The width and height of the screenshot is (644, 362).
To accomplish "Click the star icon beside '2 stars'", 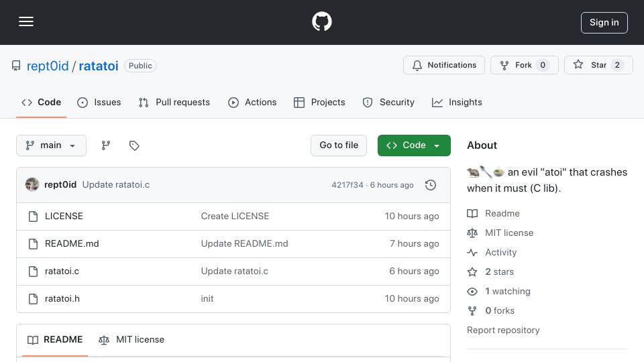I will (472, 271).
